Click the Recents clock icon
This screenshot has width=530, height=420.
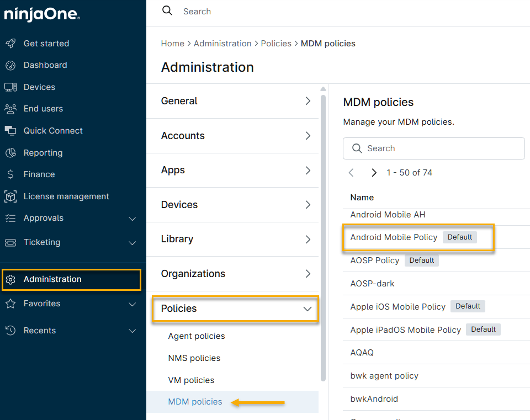[x=10, y=331]
